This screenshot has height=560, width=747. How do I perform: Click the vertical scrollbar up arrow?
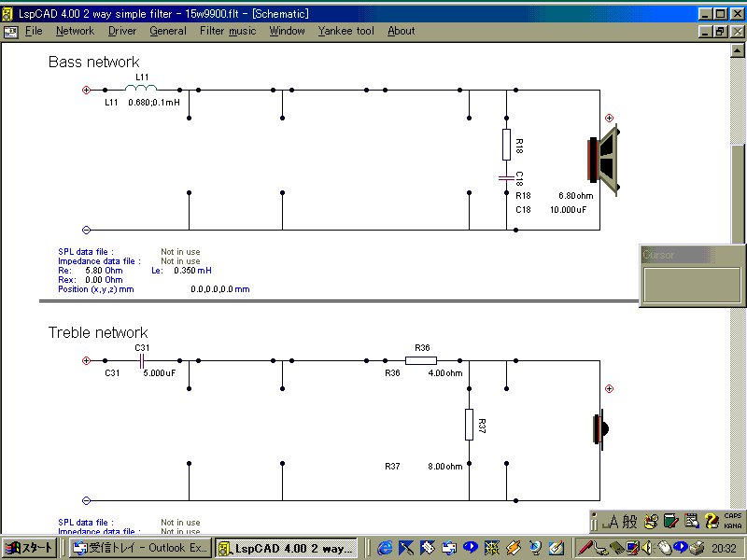pyautogui.click(x=738, y=50)
